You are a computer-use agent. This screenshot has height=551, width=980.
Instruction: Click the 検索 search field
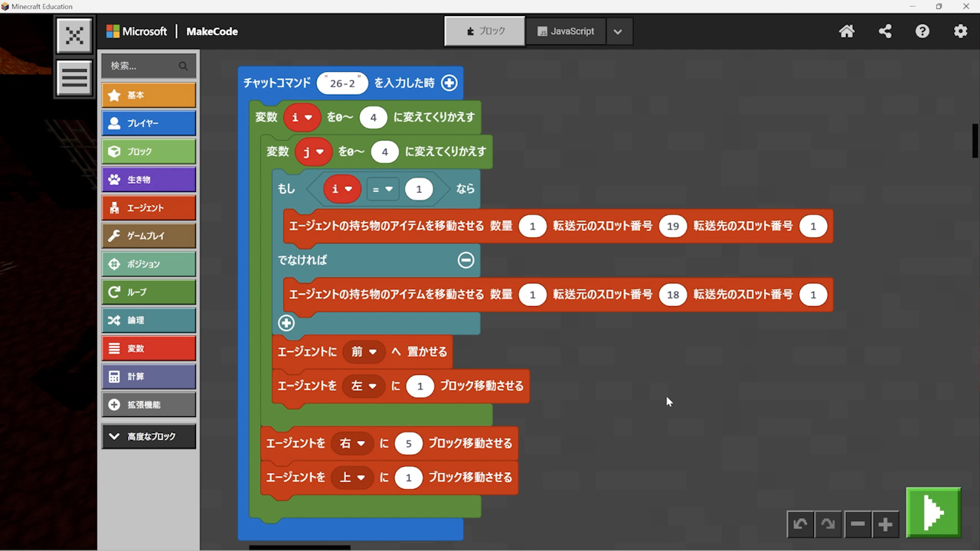[x=142, y=66]
